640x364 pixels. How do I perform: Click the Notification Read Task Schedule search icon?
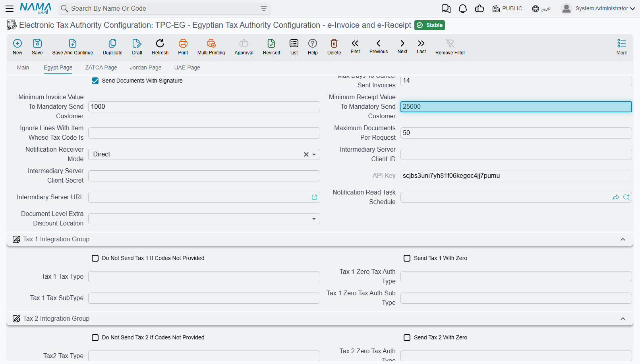(x=626, y=197)
